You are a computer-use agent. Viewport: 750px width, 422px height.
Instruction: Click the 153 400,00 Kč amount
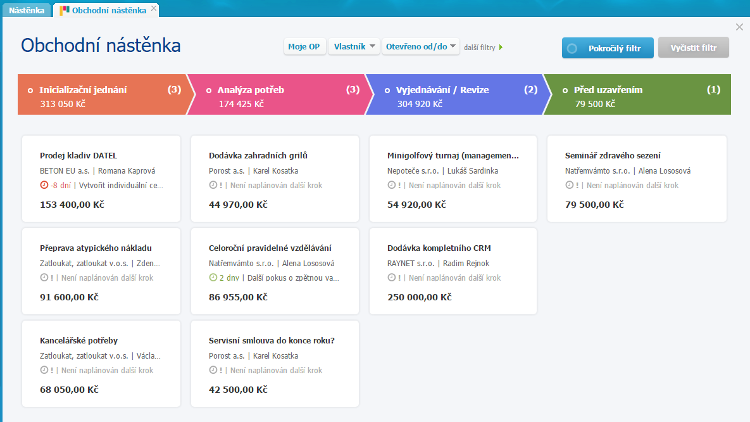click(72, 205)
